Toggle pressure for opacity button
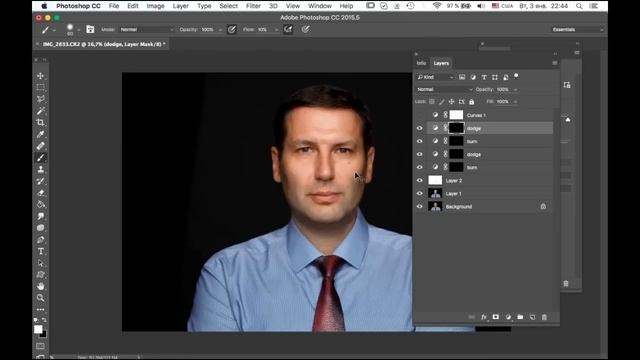This screenshot has height=360, width=640. (231, 29)
